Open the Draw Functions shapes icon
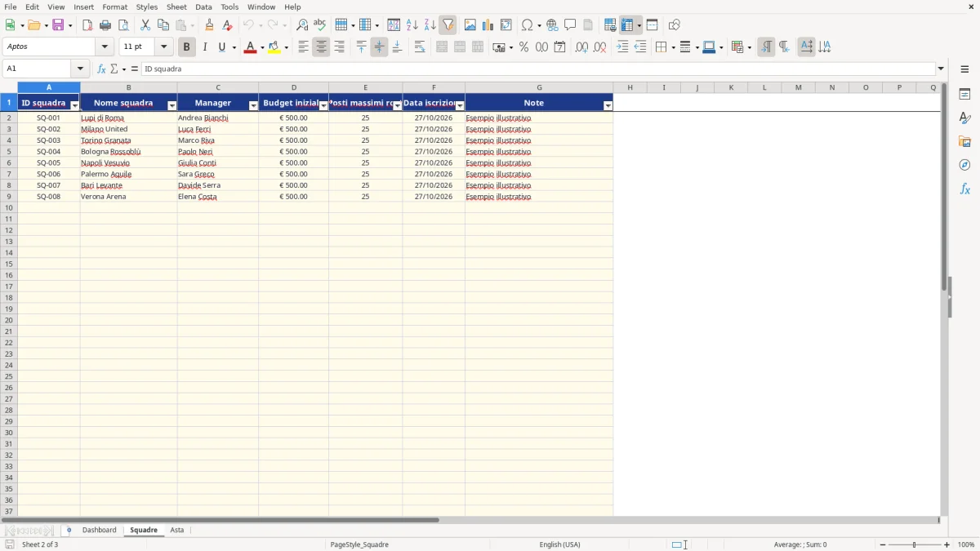980x551 pixels. (675, 25)
